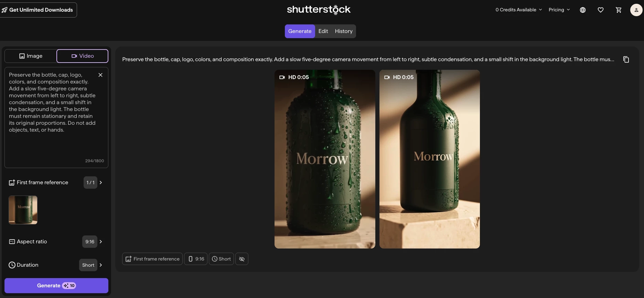
Task: Go to the Shutterstock logo home link
Action: pyautogui.click(x=319, y=10)
